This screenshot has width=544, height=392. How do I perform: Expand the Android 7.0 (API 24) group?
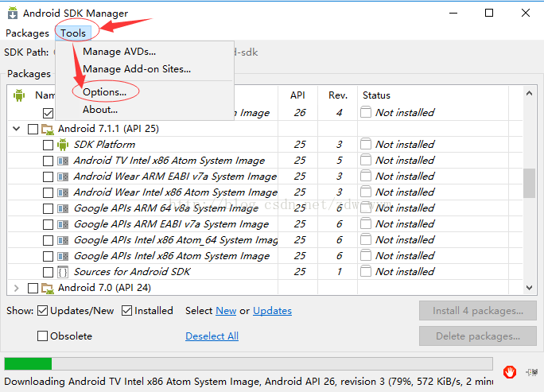point(17,288)
